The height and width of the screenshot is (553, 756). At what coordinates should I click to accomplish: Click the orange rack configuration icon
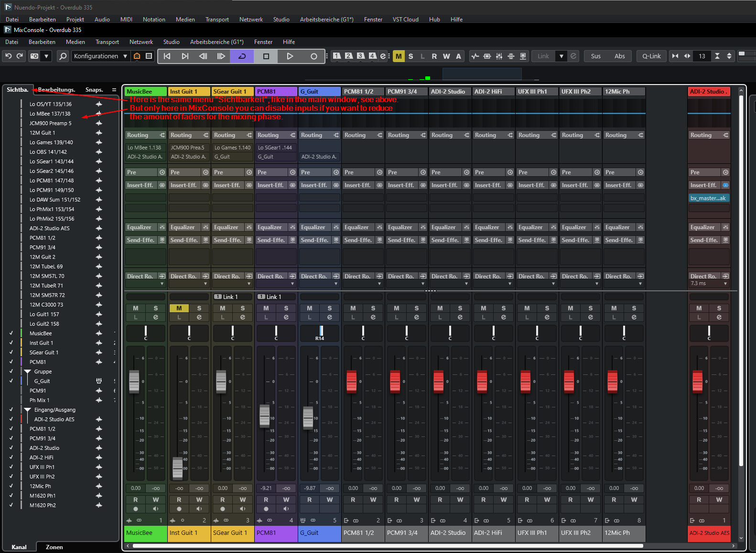tap(137, 56)
